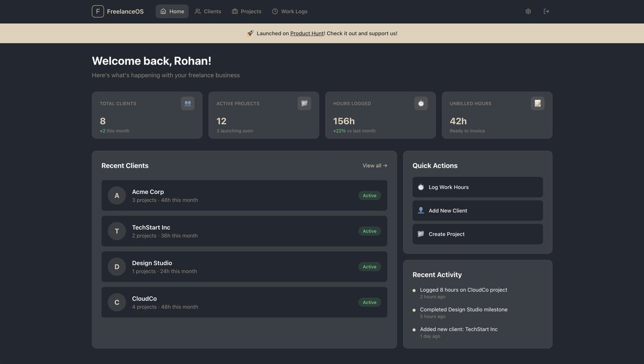
Task: Click the 156h hours logged value
Action: point(344,121)
